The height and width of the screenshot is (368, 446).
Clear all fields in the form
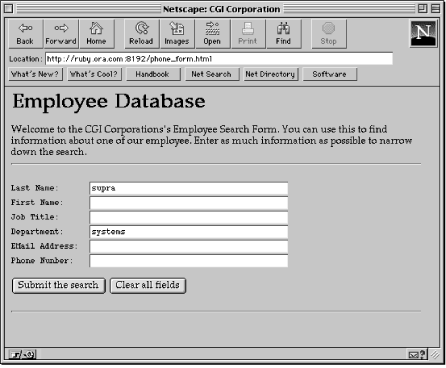148,286
